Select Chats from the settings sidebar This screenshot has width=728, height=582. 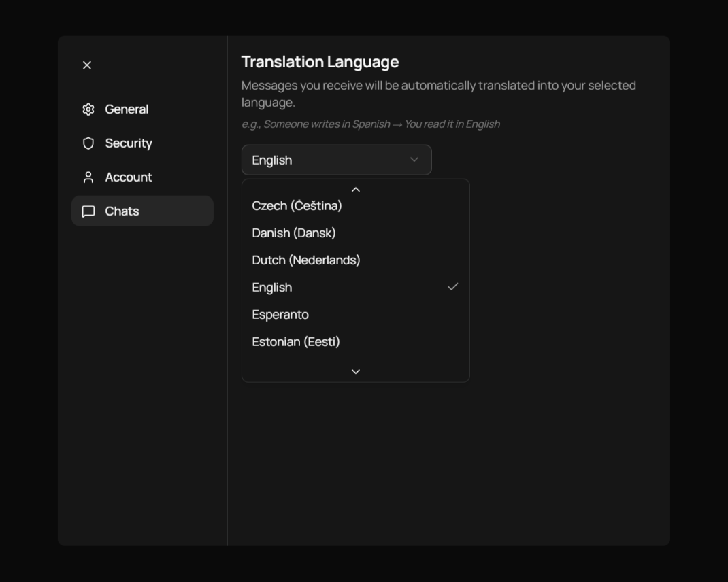pos(121,211)
